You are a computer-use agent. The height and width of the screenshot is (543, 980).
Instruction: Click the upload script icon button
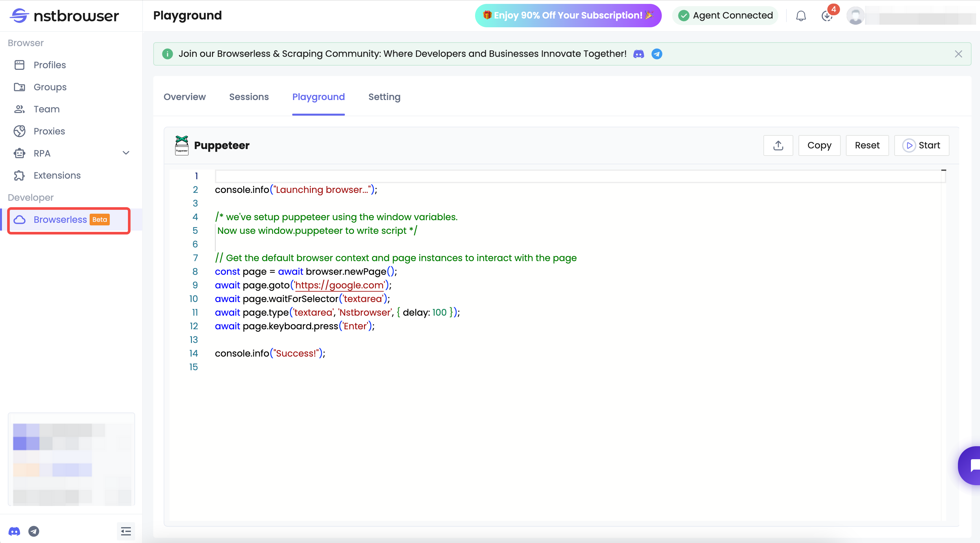778,145
